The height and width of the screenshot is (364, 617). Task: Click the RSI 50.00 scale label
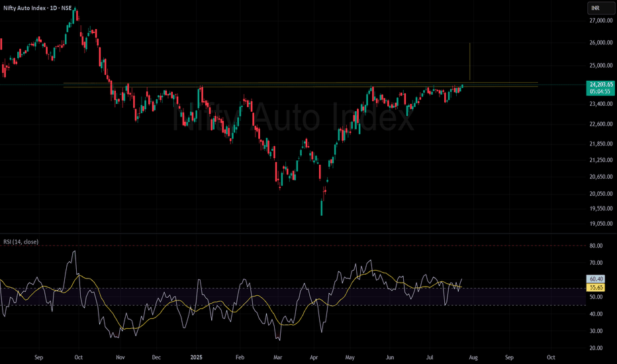click(x=596, y=296)
